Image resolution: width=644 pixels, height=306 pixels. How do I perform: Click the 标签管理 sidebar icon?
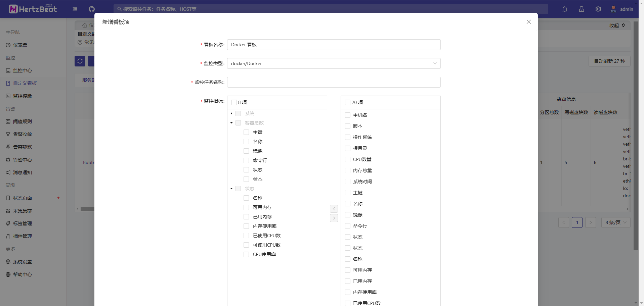tap(8, 223)
